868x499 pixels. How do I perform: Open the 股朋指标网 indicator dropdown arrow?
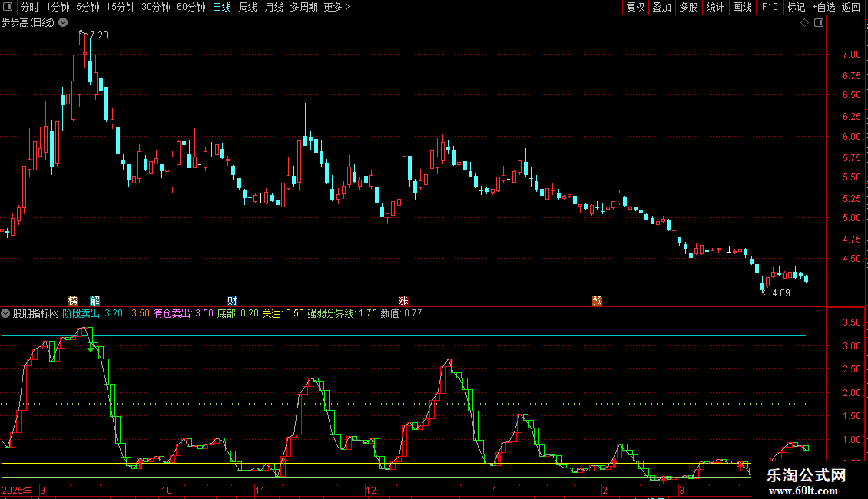[6, 313]
